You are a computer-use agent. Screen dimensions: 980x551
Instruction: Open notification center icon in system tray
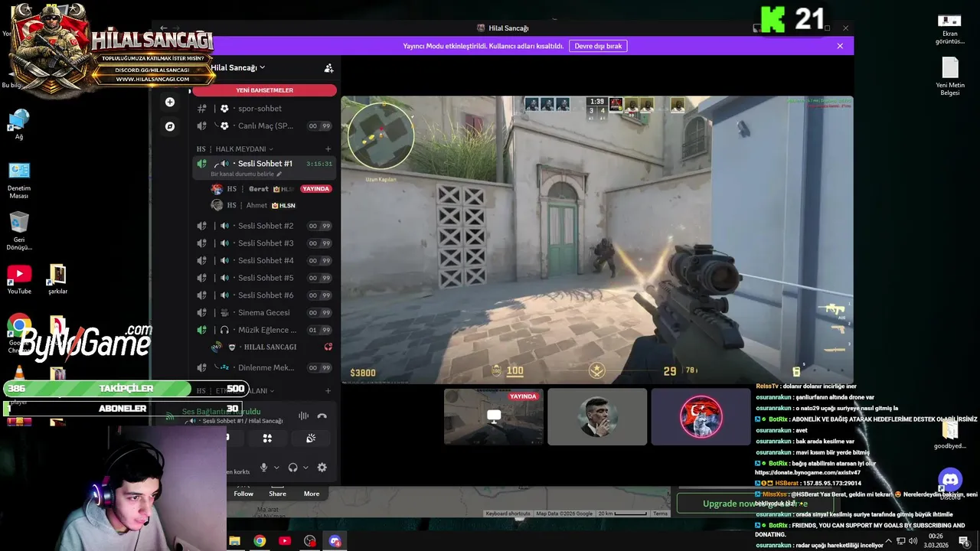(x=964, y=541)
